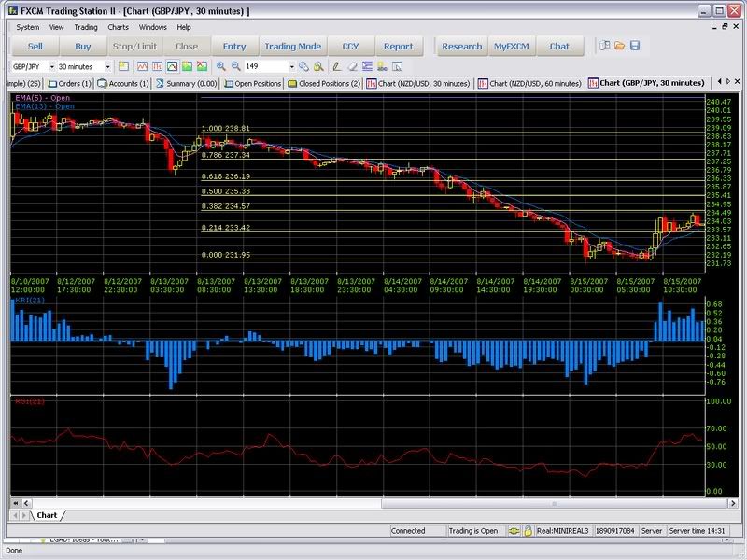Switch to the Summary (0.00) tab

[186, 83]
